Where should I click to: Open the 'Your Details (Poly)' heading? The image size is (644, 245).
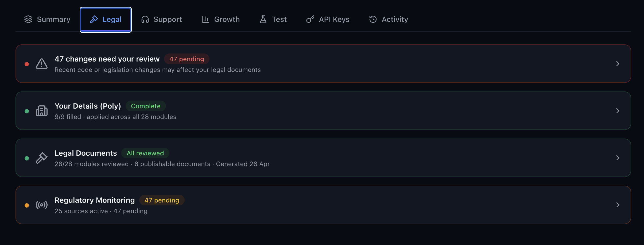click(88, 106)
